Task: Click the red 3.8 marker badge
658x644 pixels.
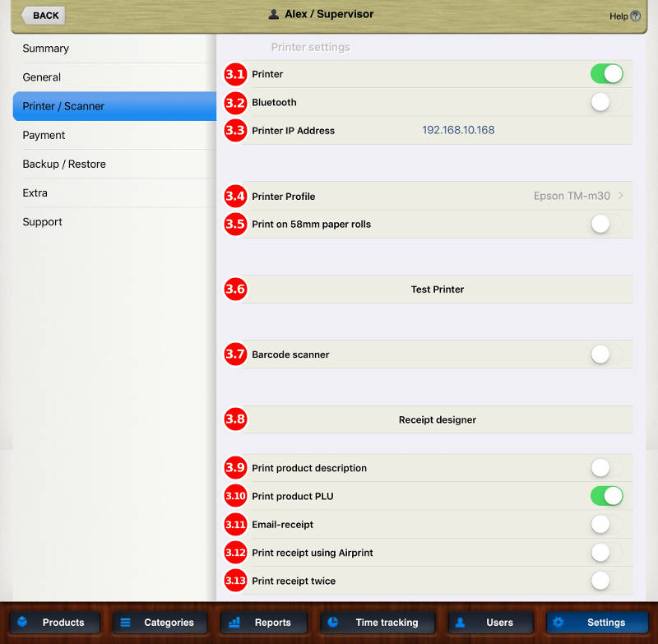Action: point(236,419)
